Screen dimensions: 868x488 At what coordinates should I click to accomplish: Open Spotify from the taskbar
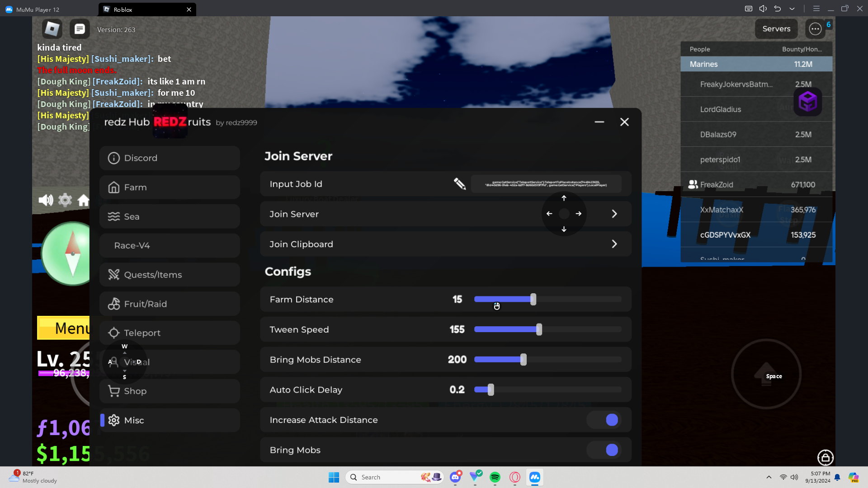point(495,477)
